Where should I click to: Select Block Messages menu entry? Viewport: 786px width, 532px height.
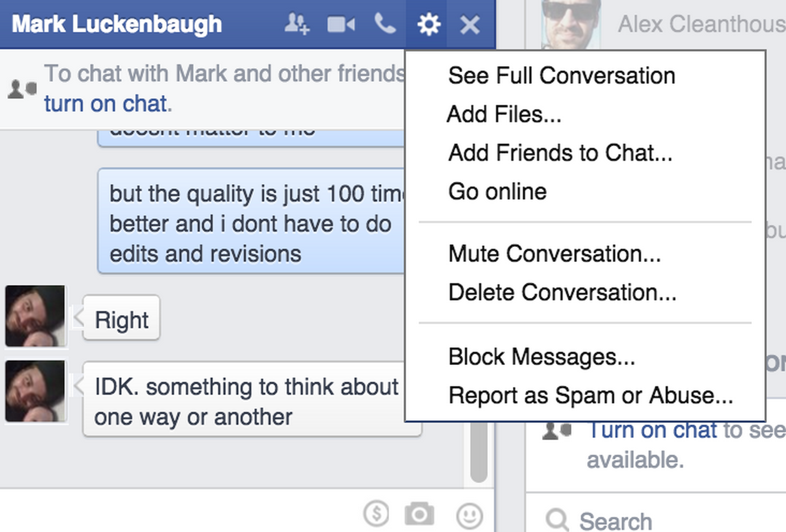pyautogui.click(x=541, y=357)
